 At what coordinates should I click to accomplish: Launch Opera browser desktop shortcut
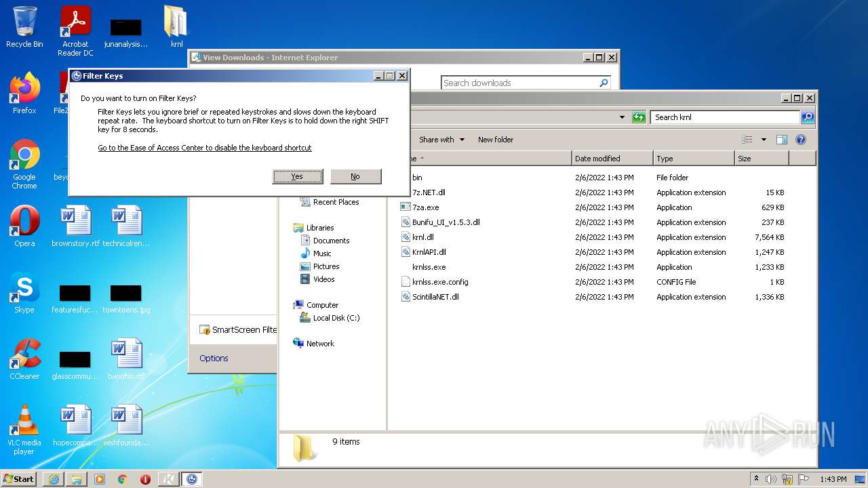point(24,226)
